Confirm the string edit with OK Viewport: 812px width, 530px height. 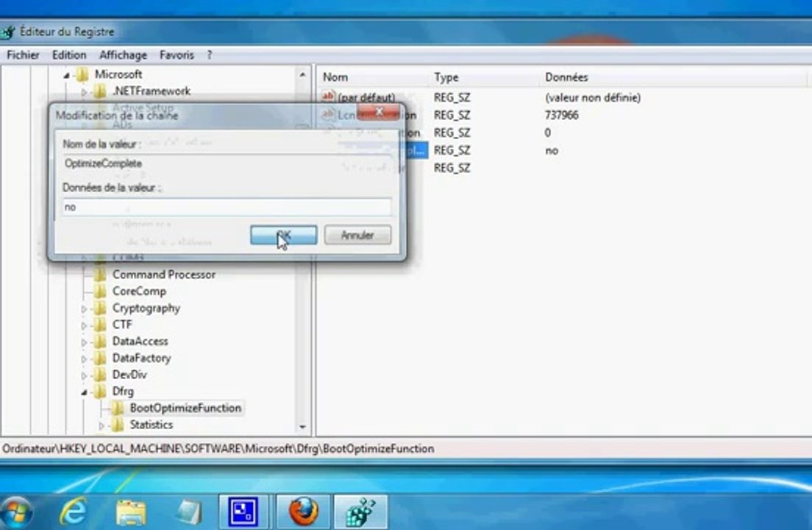click(x=283, y=235)
